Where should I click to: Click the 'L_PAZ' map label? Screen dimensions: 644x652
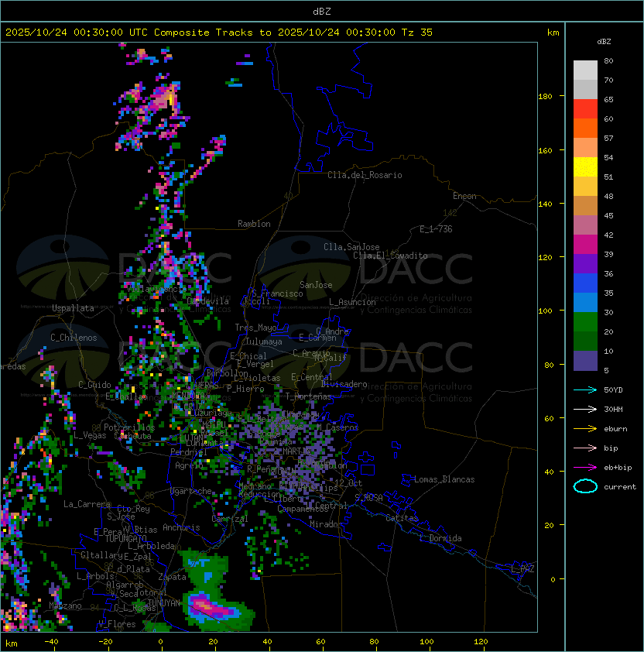[x=522, y=569]
